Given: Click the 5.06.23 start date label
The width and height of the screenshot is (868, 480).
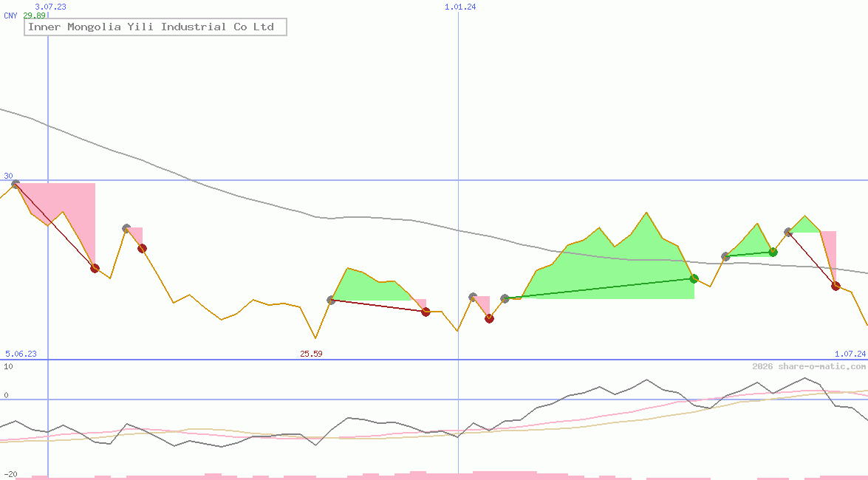Looking at the screenshot, I should (21, 354).
